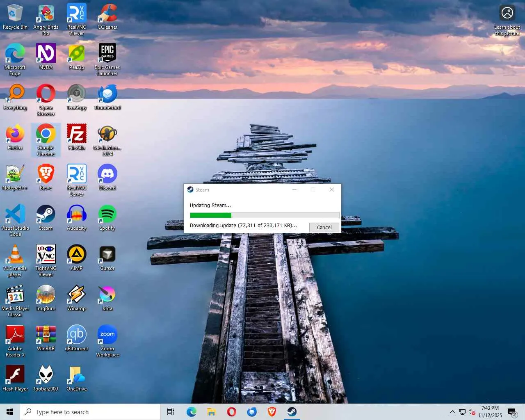Select the Firefox desktop icon
The image size is (525, 420).
pos(15,137)
